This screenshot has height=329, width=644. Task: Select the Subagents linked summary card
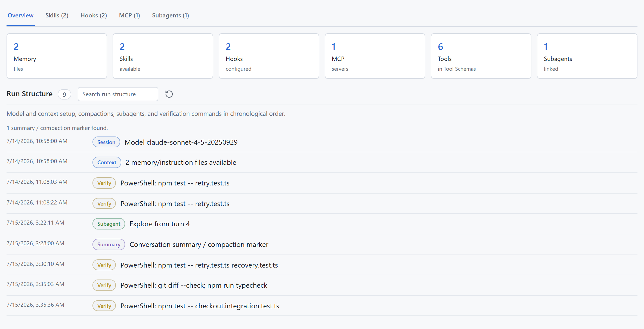point(587,56)
